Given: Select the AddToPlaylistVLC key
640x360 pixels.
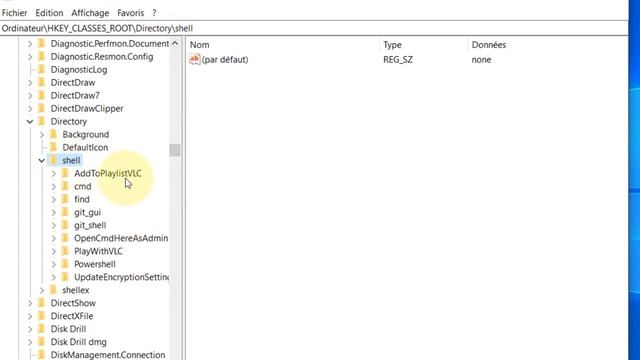Looking at the screenshot, I should [x=108, y=173].
